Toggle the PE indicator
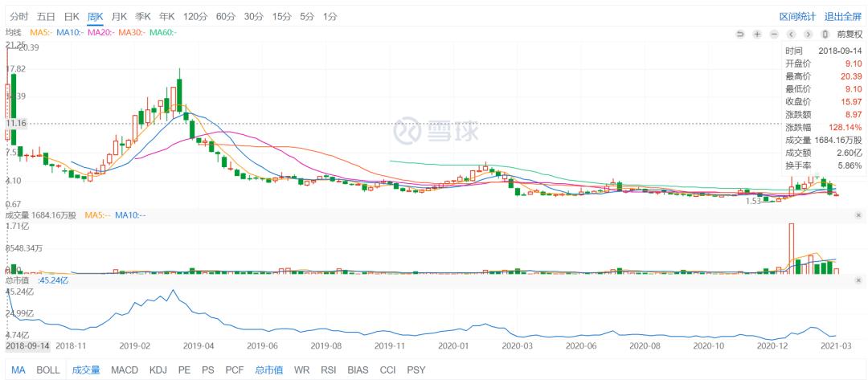Viewport: 868px width, 380px height. pyautogui.click(x=184, y=370)
